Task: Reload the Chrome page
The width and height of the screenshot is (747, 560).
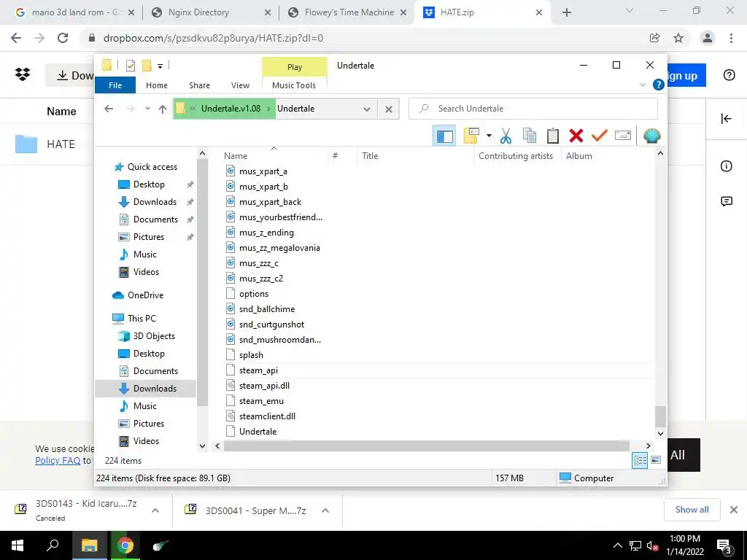Action: [x=63, y=38]
